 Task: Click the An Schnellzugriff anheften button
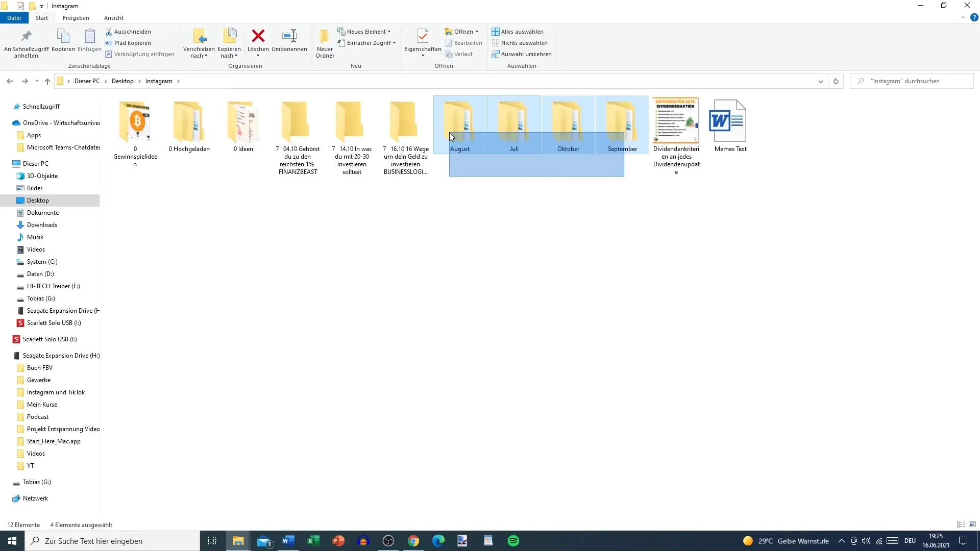(26, 42)
